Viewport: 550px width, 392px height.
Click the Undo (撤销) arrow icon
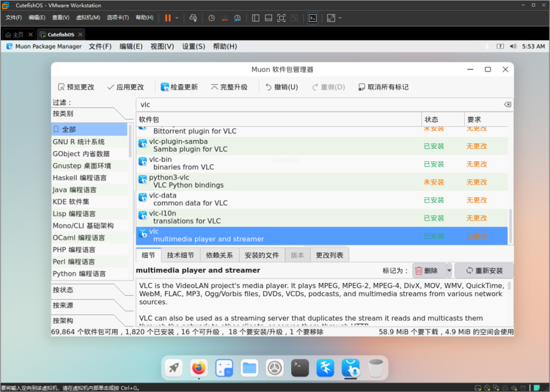click(x=268, y=87)
